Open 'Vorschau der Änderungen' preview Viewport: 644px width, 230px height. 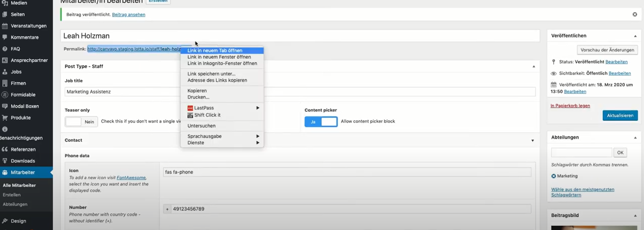click(607, 50)
